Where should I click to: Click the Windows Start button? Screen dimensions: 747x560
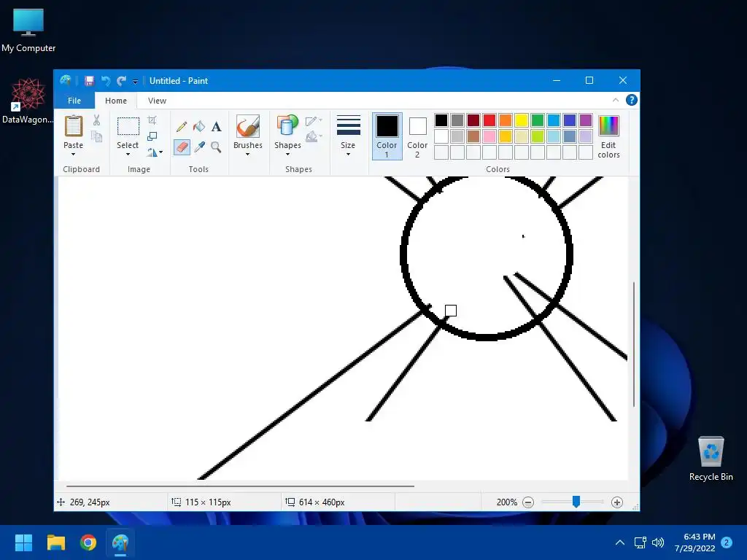point(23,542)
